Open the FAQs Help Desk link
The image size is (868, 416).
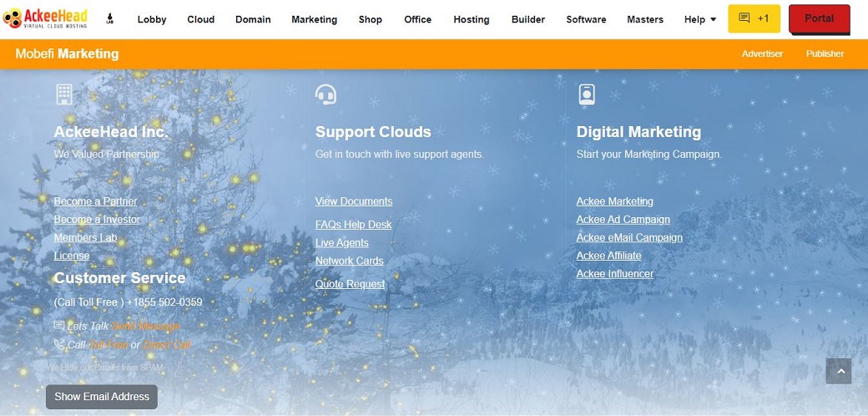click(353, 225)
